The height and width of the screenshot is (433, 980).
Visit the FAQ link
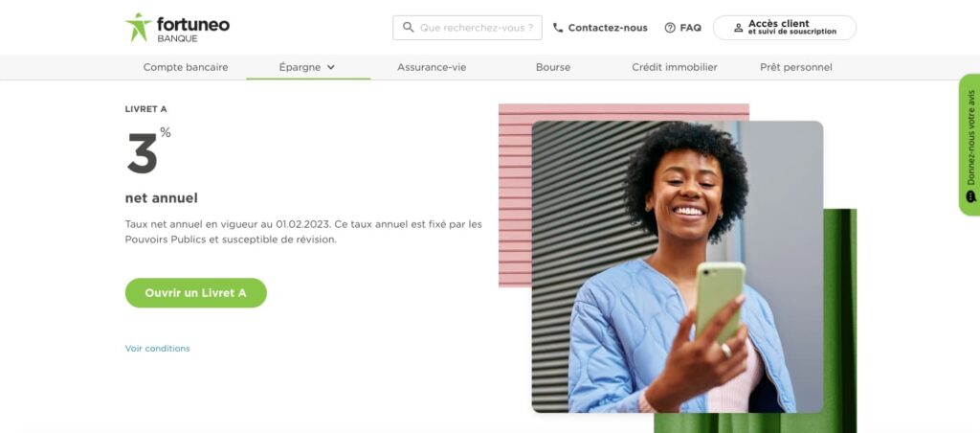(690, 28)
